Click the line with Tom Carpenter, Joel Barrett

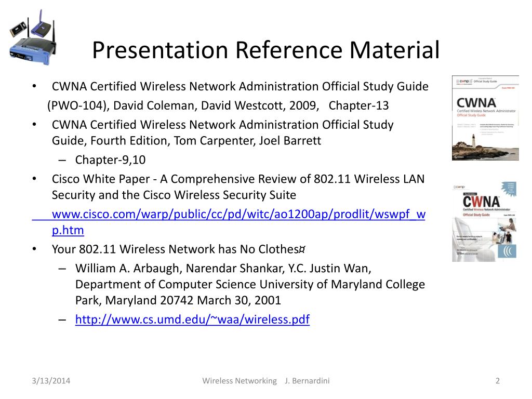point(187,140)
